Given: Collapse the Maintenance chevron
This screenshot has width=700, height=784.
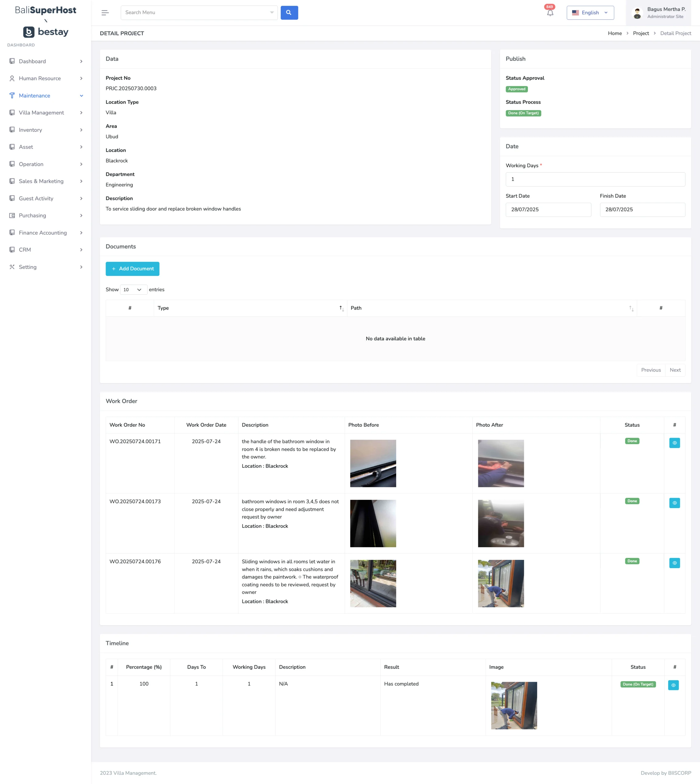Looking at the screenshot, I should tap(81, 96).
